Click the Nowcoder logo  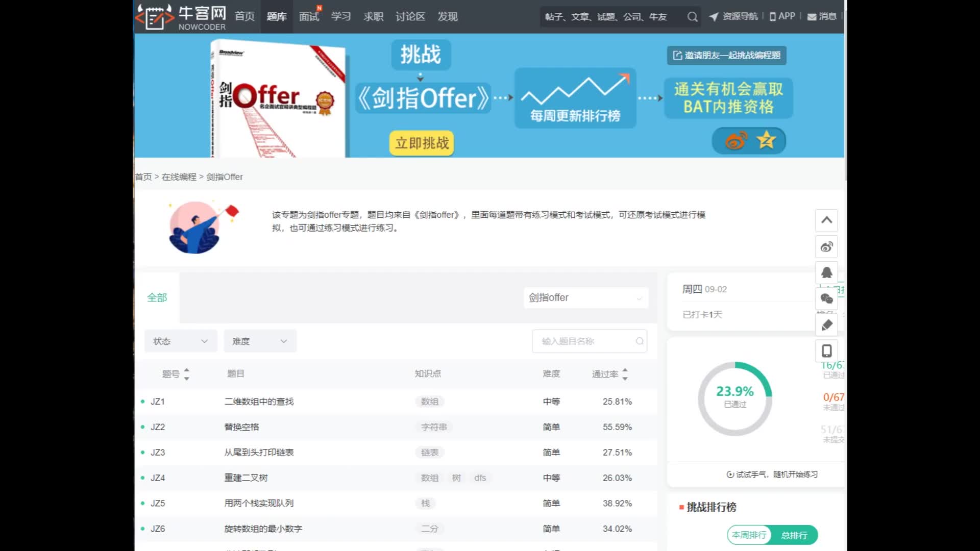(x=181, y=17)
